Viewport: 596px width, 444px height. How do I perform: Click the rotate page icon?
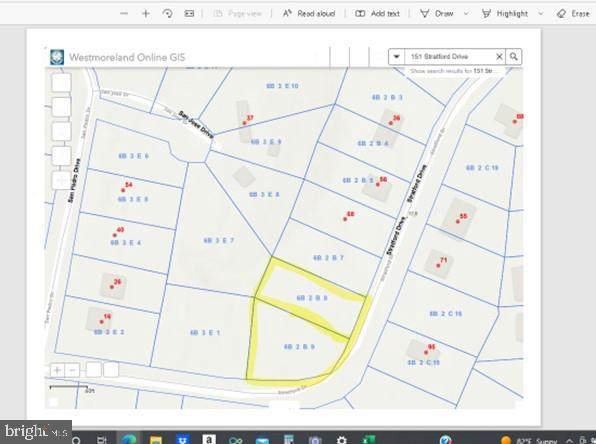(x=167, y=14)
